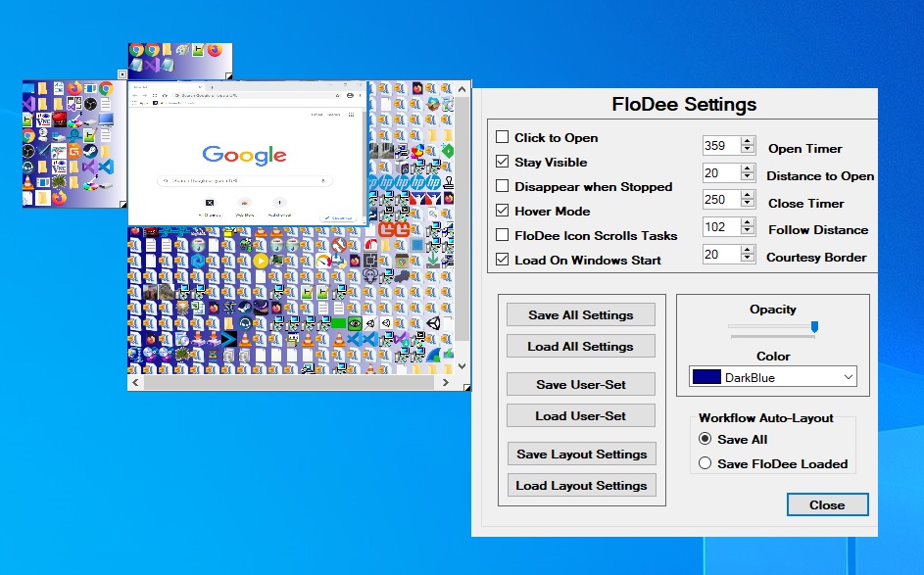This screenshot has height=575, width=924.
Task: Click the down arrow on the icon grid scrollbar
Action: point(462,365)
